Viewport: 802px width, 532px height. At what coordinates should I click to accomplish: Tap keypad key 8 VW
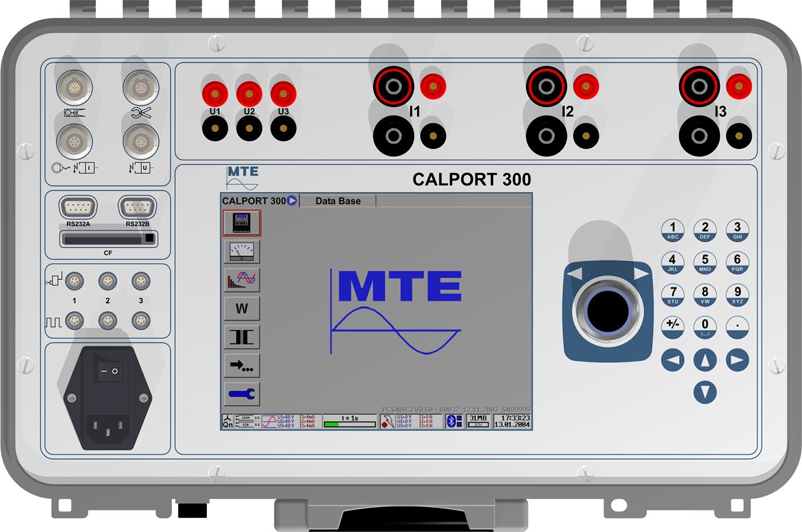[x=705, y=295]
